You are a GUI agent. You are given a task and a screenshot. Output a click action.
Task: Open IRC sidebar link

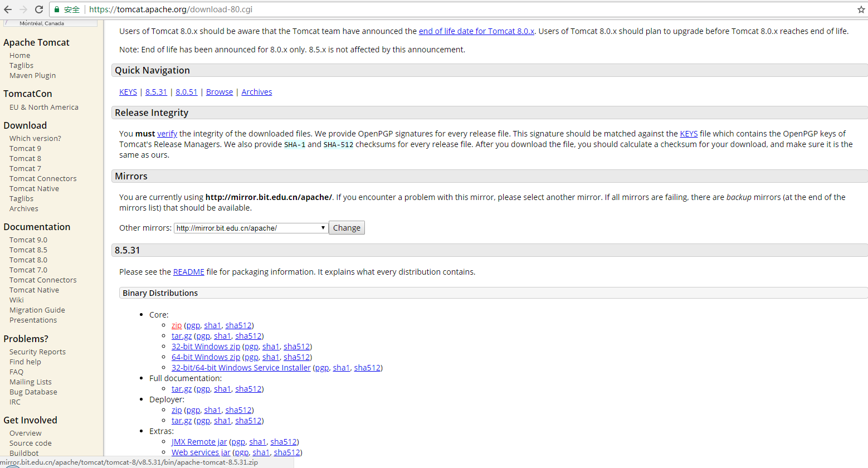point(15,402)
